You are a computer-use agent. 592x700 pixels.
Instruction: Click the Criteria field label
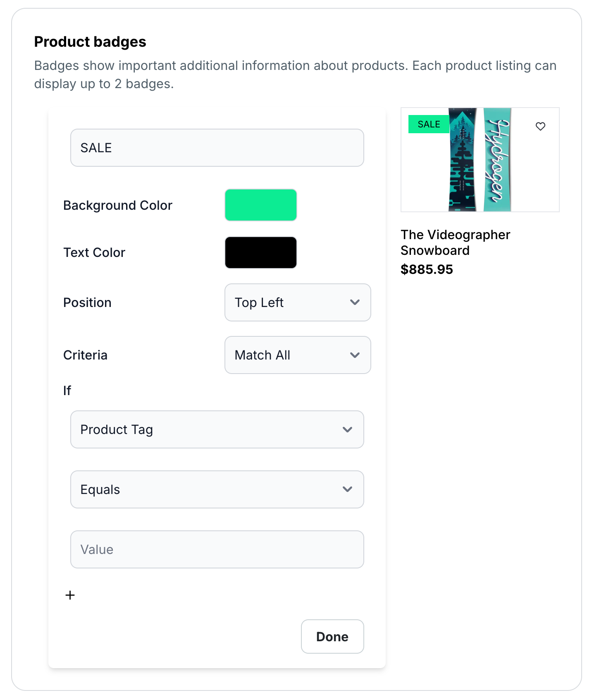click(x=85, y=355)
